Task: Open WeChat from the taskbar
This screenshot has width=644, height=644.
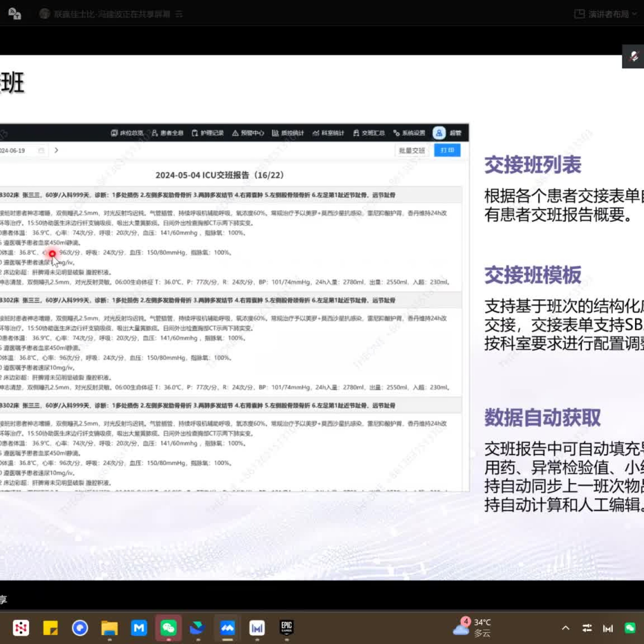Action: pos(168,628)
